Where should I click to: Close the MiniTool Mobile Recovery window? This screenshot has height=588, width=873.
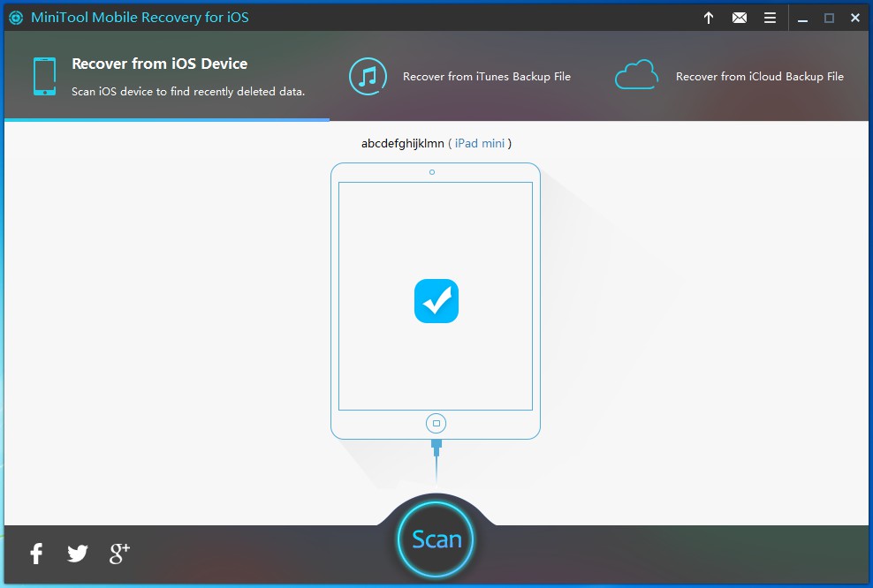[x=855, y=19]
